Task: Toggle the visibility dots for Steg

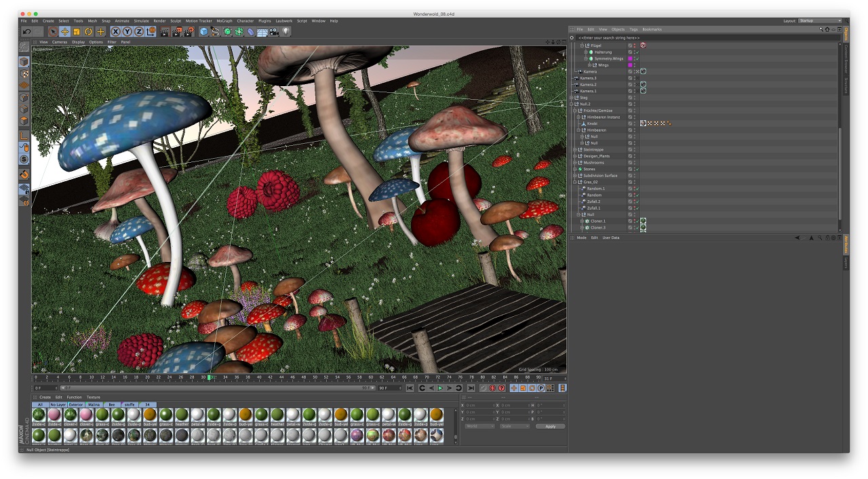Action: pos(634,98)
